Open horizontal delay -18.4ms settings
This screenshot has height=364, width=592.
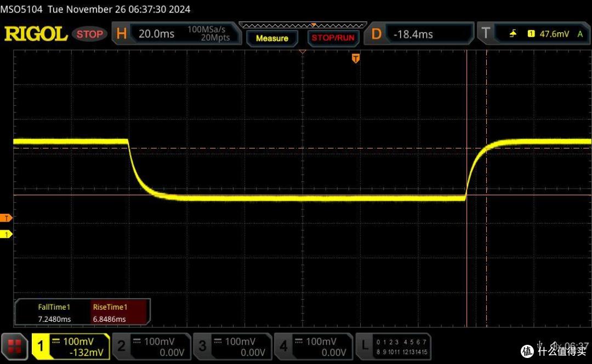[419, 34]
